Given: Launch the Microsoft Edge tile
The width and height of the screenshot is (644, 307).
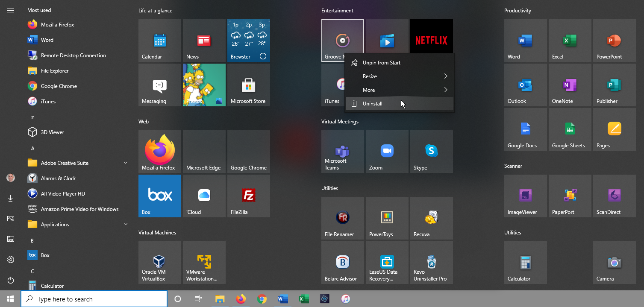Looking at the screenshot, I should 204,152.
